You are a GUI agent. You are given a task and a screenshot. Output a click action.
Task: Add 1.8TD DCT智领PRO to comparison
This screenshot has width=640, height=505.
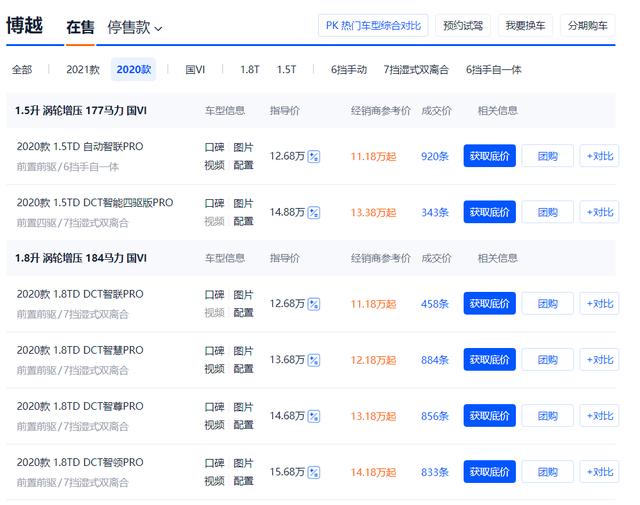[x=600, y=472]
